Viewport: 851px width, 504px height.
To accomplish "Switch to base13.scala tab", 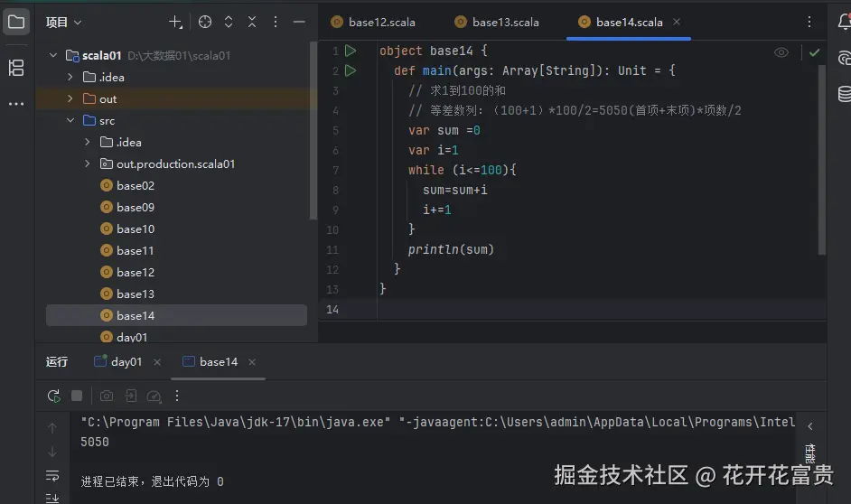I will 497,23.
